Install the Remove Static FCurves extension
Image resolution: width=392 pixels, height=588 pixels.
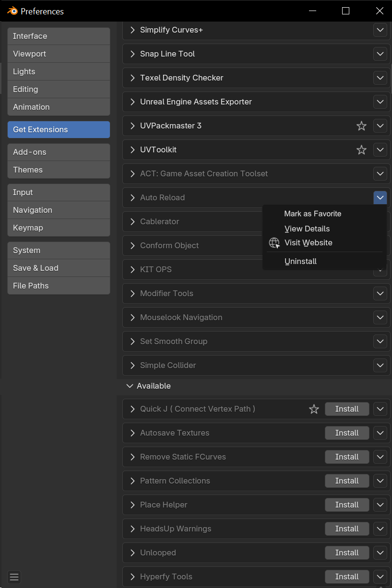347,457
